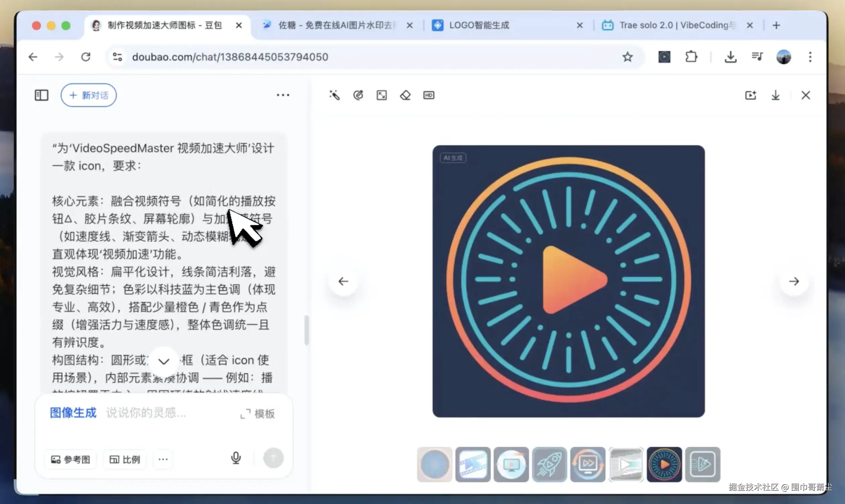
Task: Bookmark the page with the star
Action: 627,57
